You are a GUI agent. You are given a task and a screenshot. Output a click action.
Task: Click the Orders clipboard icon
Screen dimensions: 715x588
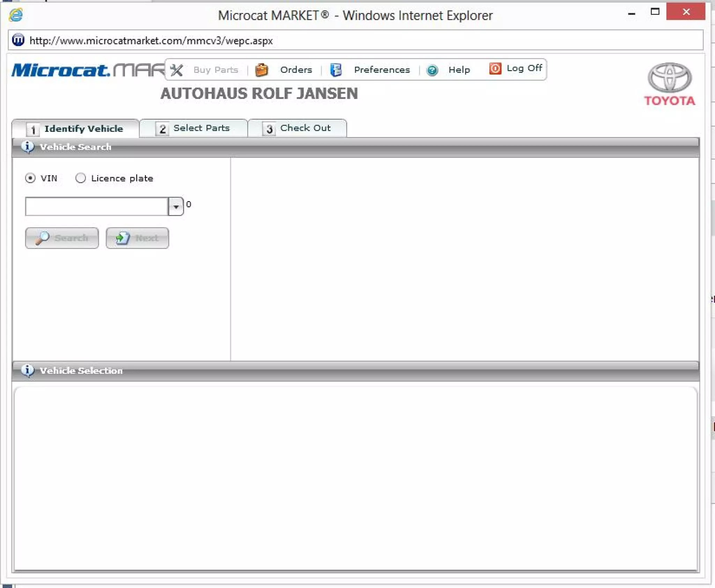(261, 70)
